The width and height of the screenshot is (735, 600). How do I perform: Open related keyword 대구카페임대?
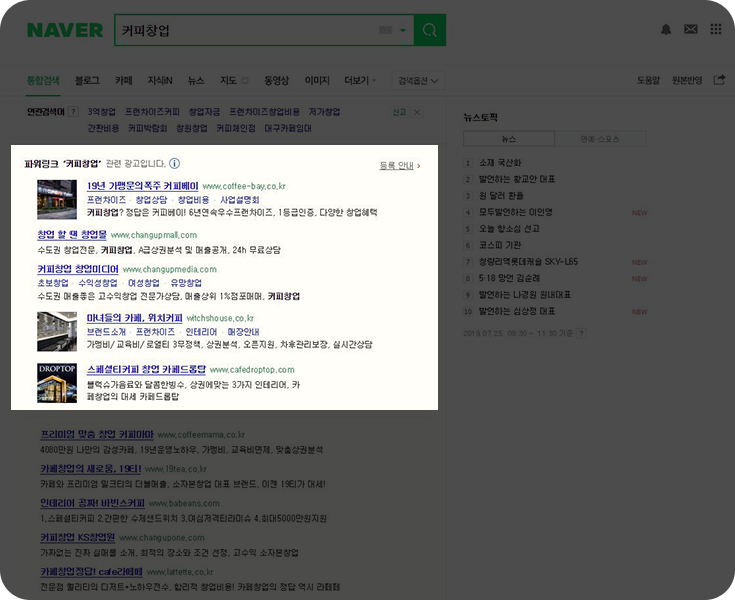point(288,128)
